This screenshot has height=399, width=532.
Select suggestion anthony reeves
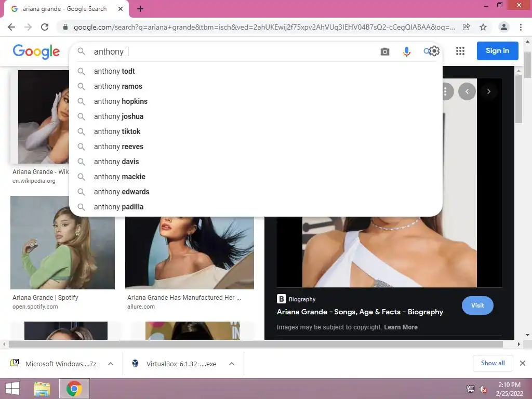pyautogui.click(x=256, y=147)
